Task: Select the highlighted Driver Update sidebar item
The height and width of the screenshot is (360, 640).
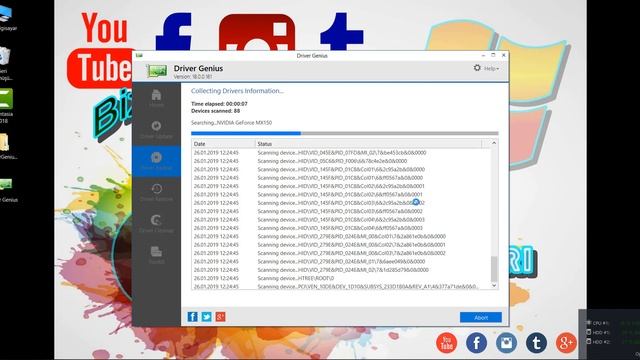Action: tap(156, 161)
